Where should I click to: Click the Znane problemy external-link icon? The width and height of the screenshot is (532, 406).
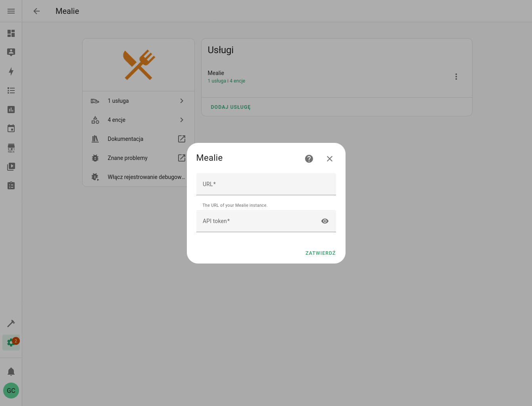pos(182,158)
